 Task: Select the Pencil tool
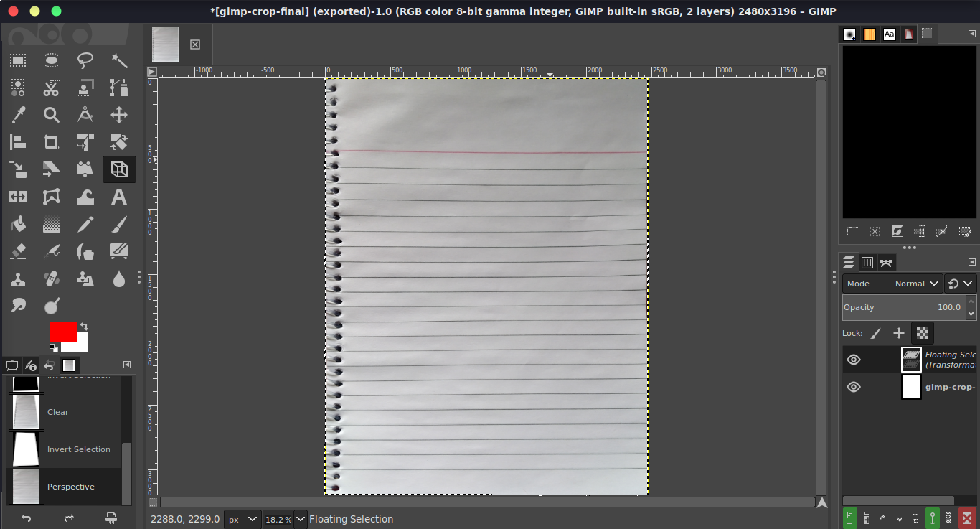[85, 224]
